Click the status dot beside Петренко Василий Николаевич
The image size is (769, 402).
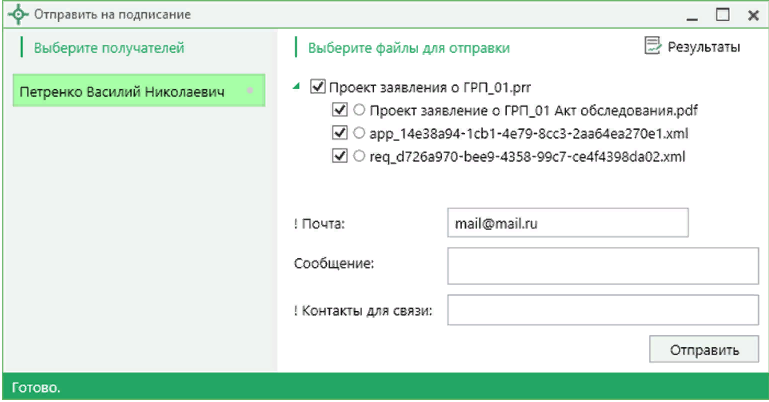pos(249,91)
